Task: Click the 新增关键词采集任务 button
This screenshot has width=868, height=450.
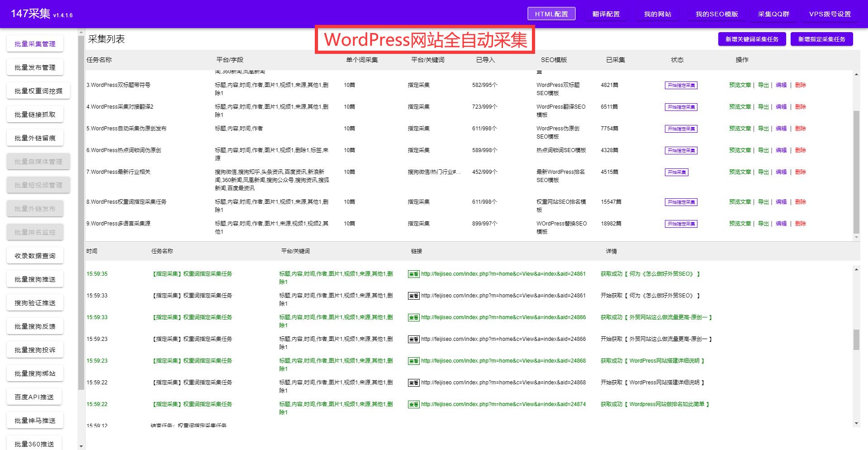Action: pyautogui.click(x=751, y=39)
